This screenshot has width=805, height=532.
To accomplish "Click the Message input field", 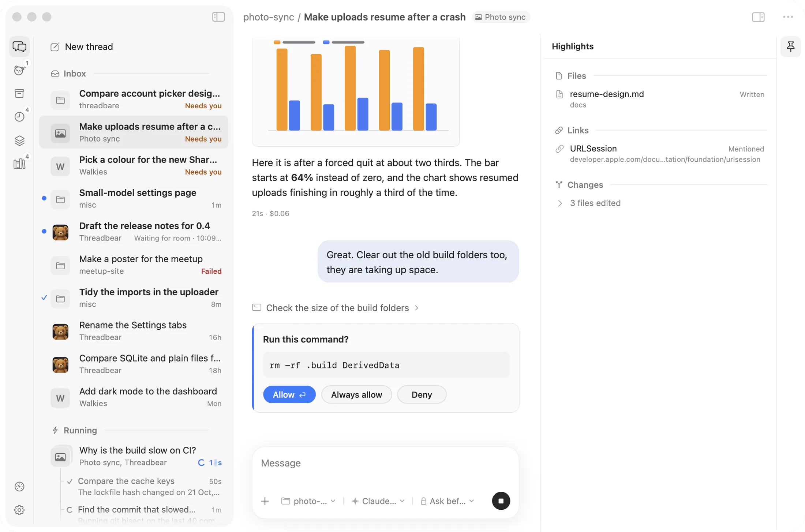I will 385,463.
